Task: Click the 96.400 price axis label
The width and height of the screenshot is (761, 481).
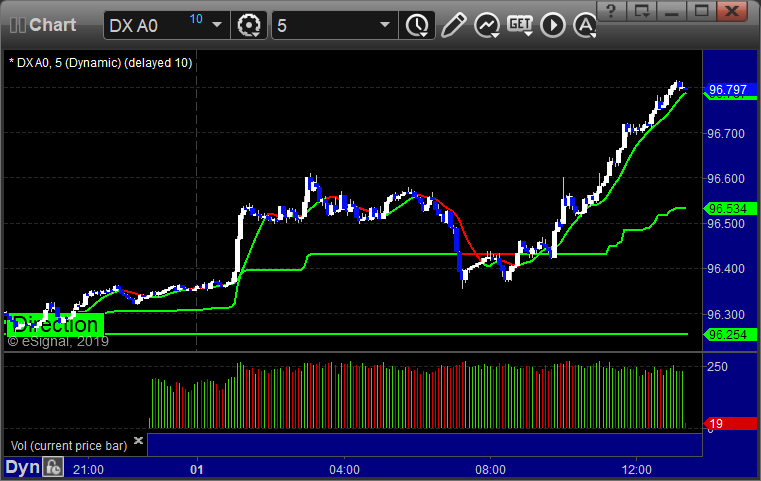Action: [726, 269]
